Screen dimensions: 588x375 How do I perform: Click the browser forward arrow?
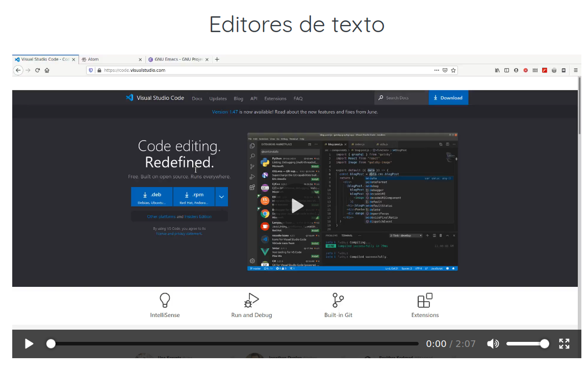tap(28, 70)
